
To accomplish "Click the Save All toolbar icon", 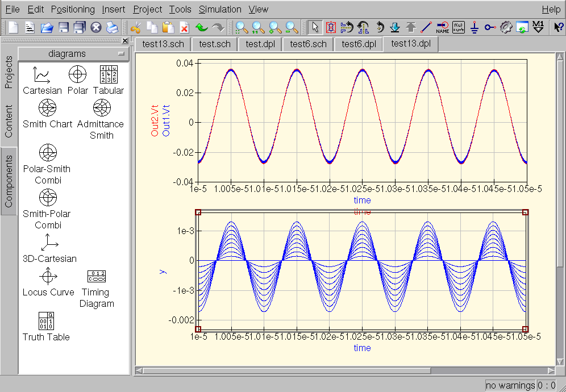I will click(80, 27).
